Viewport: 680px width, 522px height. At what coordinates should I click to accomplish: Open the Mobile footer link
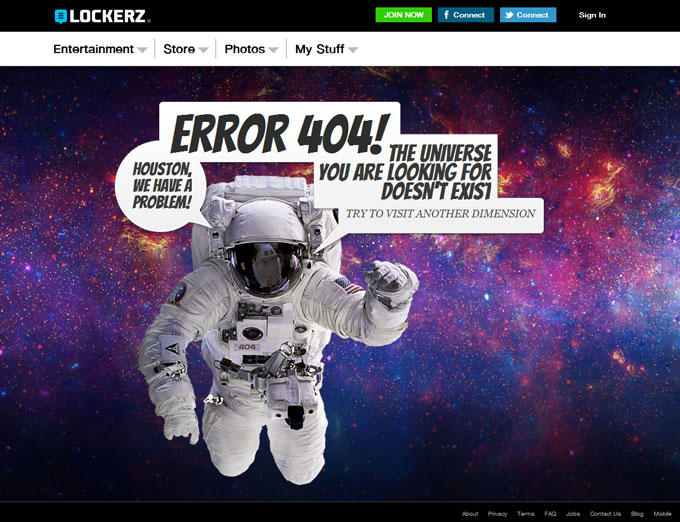click(x=662, y=514)
